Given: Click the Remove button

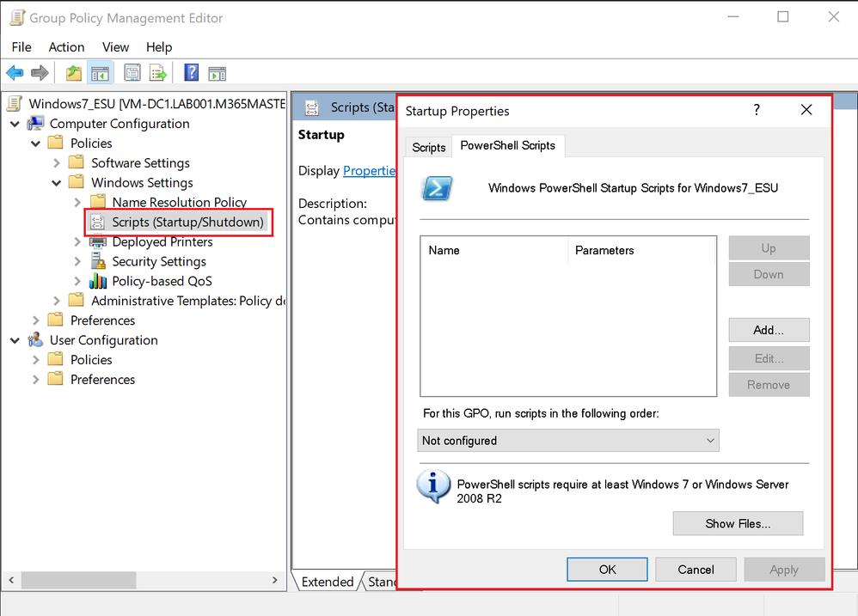Looking at the screenshot, I should (x=769, y=385).
